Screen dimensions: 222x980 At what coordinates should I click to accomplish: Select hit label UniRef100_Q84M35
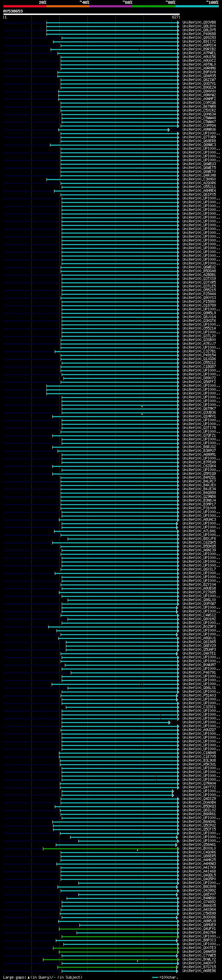point(199,76)
